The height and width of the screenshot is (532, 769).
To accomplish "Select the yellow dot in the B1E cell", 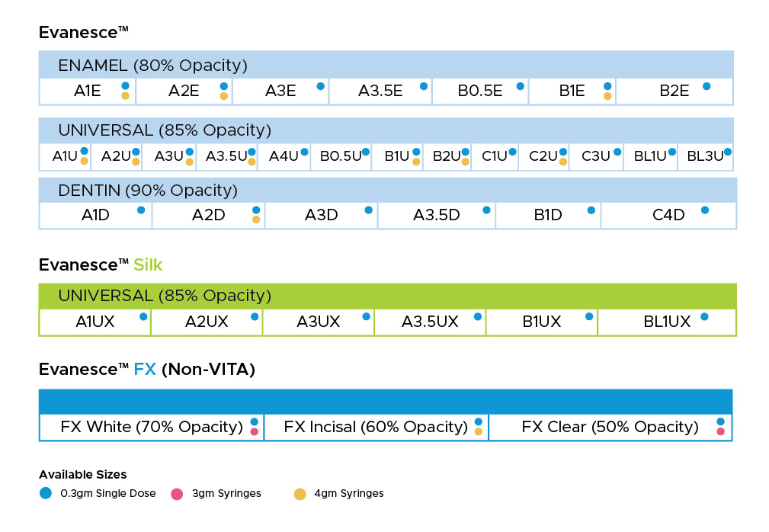I will click(x=607, y=96).
